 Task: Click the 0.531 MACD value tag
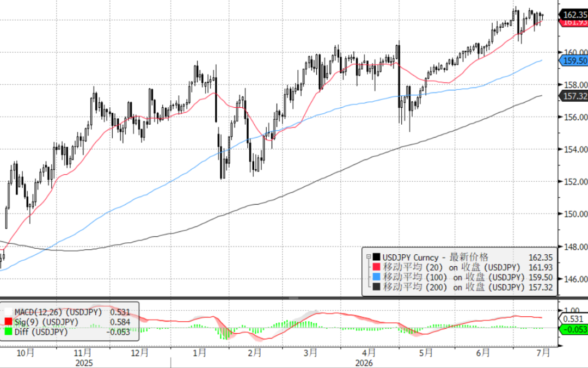click(x=573, y=319)
